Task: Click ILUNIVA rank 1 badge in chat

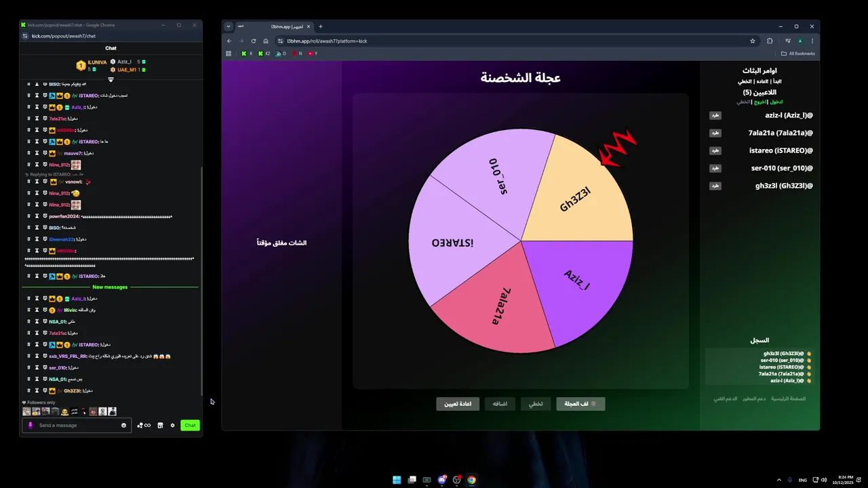Action: [x=81, y=66]
